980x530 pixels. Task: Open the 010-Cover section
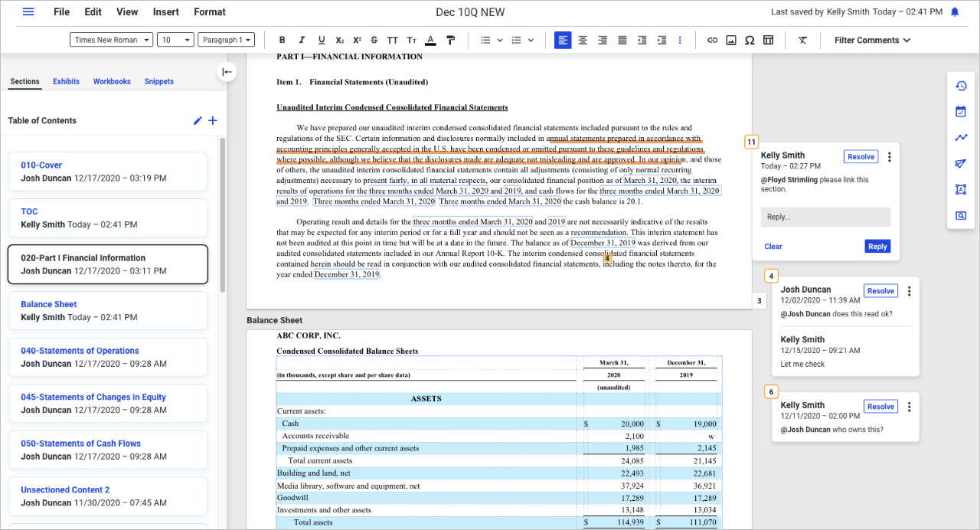[x=108, y=172]
